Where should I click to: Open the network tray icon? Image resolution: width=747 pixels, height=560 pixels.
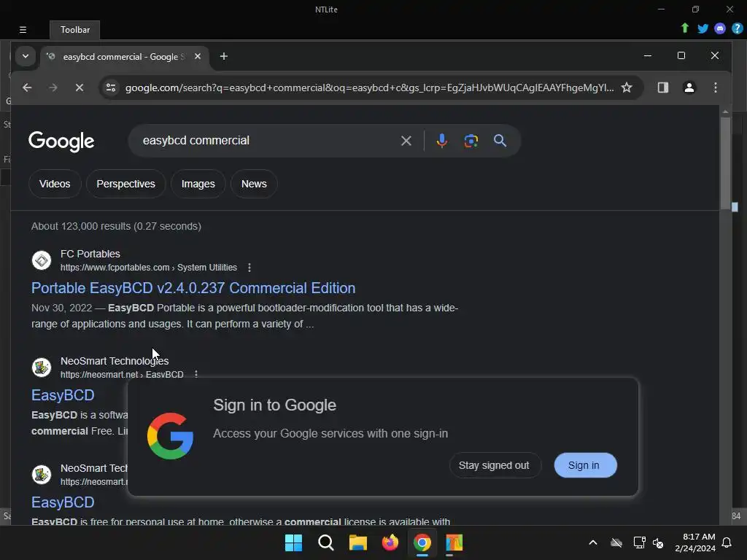(639, 542)
